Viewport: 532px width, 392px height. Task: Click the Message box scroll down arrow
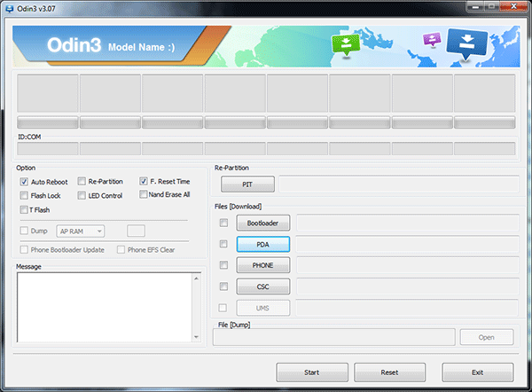pyautogui.click(x=197, y=337)
